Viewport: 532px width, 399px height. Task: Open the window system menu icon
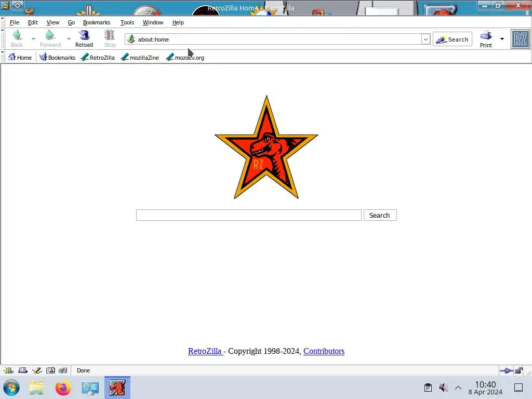(5, 5)
